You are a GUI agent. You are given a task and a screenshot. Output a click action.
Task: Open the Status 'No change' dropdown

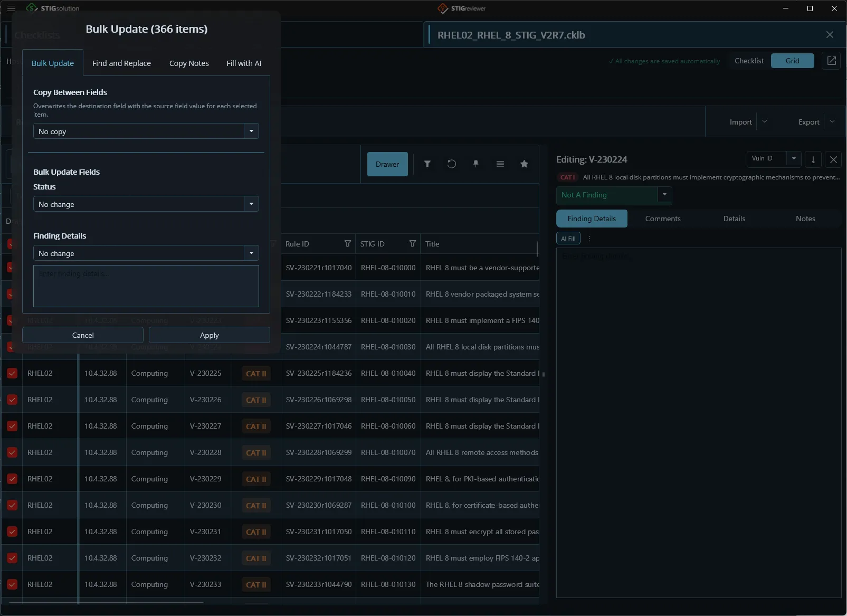(x=146, y=204)
